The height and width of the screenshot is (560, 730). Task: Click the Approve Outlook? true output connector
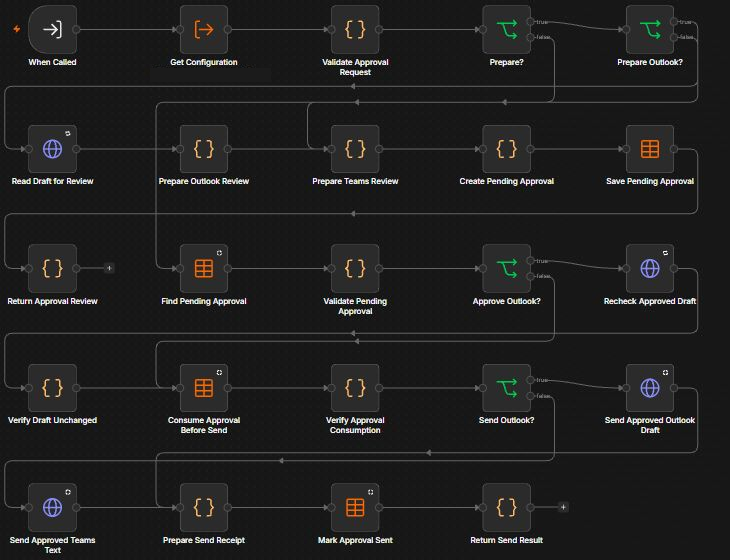pos(530,261)
